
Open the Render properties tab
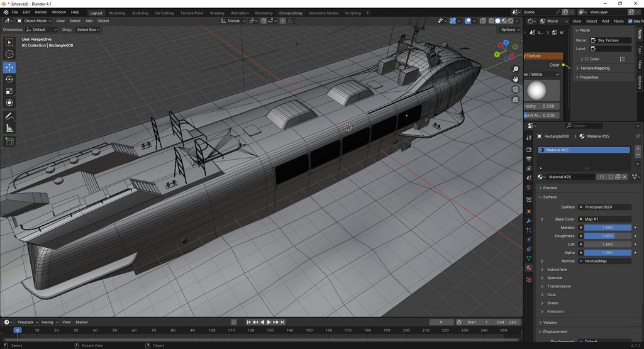coord(529,150)
